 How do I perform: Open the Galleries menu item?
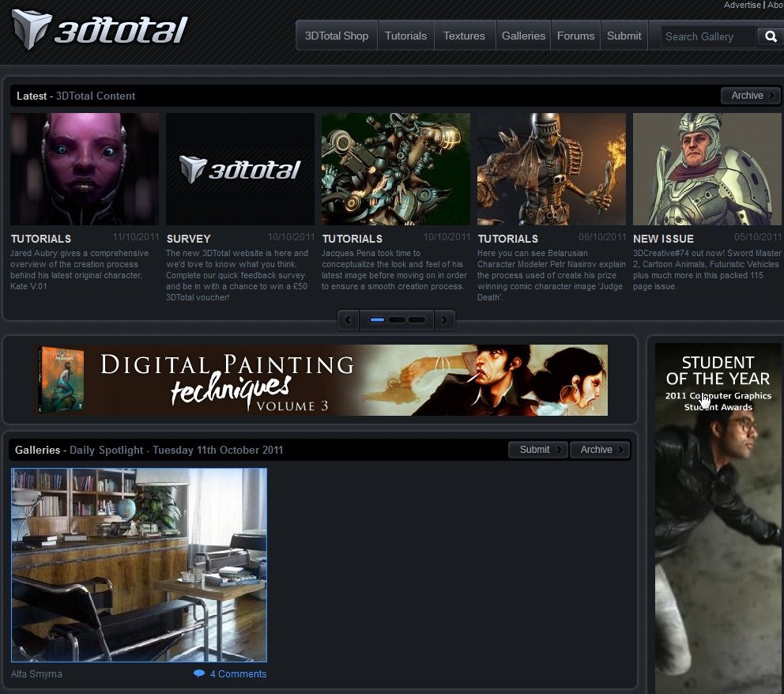523,36
